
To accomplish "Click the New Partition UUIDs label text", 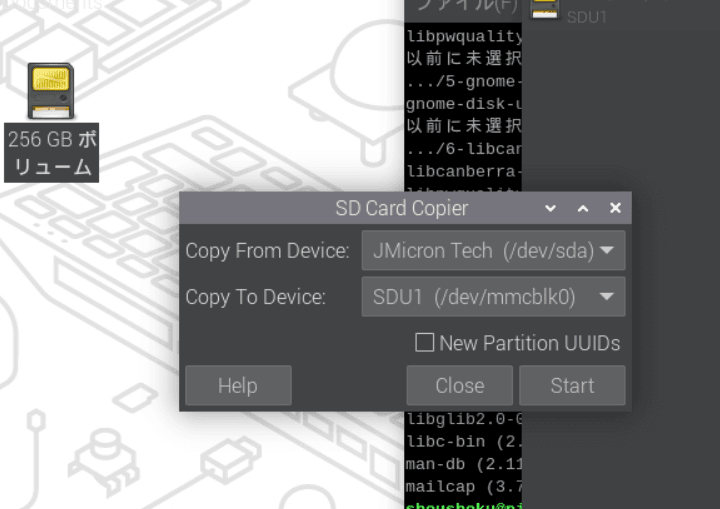I will pos(529,343).
